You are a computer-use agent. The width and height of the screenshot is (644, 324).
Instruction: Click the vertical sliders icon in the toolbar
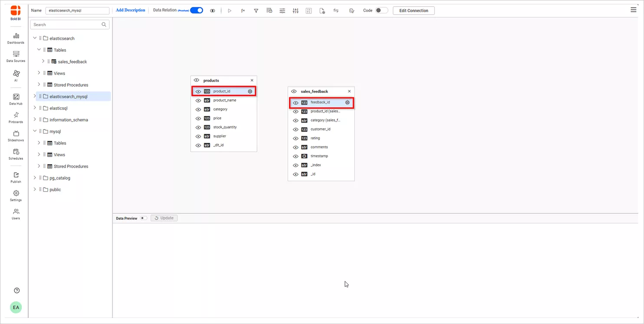point(296,10)
